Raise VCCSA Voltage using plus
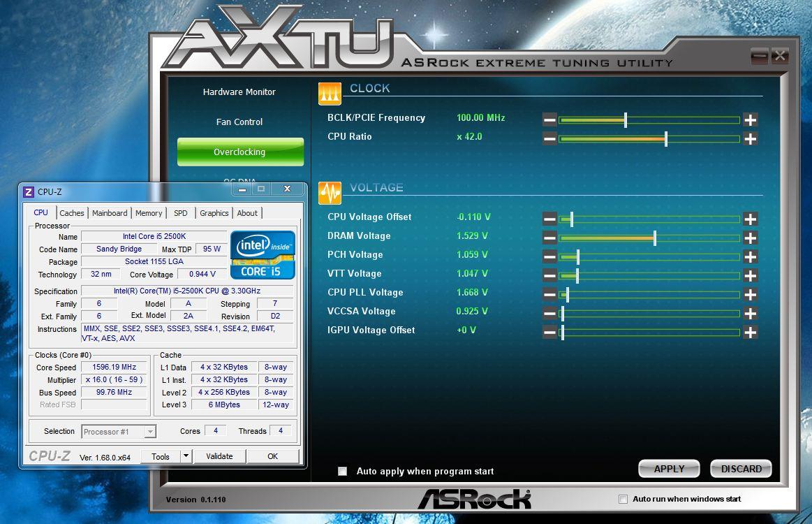The height and width of the screenshot is (524, 812). [x=751, y=314]
